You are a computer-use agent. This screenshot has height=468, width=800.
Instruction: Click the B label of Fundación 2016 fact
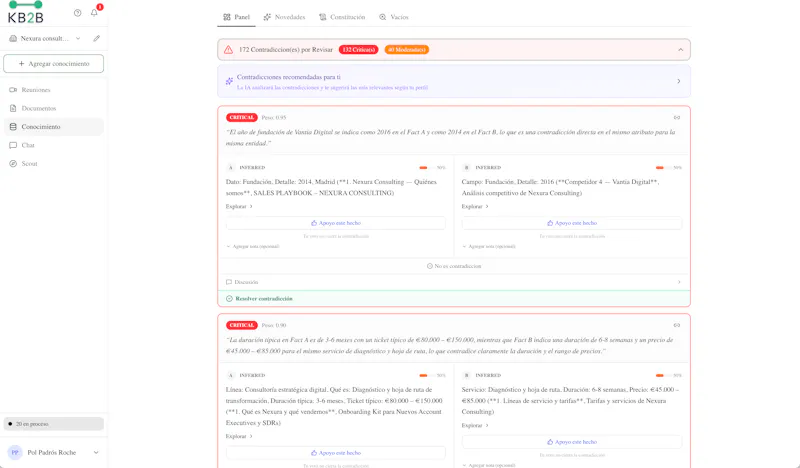(x=466, y=167)
